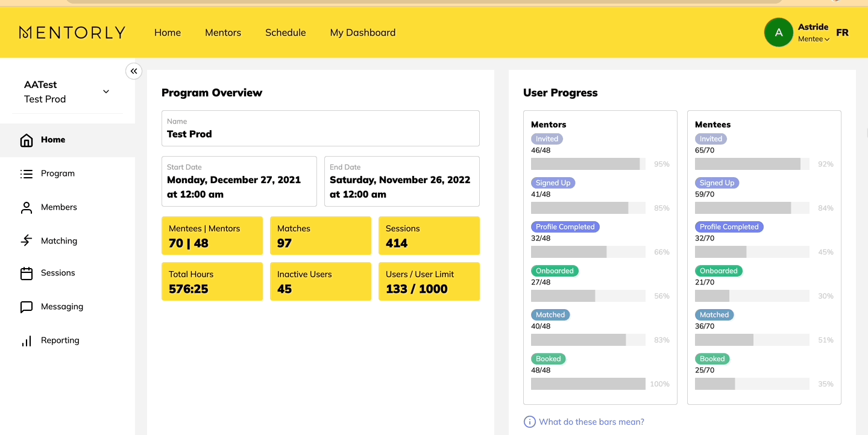Click the Inactive Users stat card
The image size is (868, 435).
tap(321, 281)
